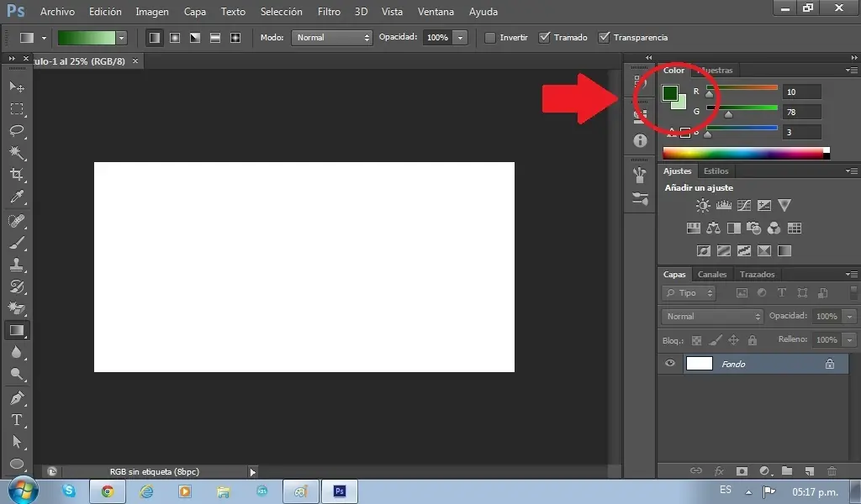Open the layer Tipo filter dropdown
The image size is (861, 504).
(x=689, y=293)
